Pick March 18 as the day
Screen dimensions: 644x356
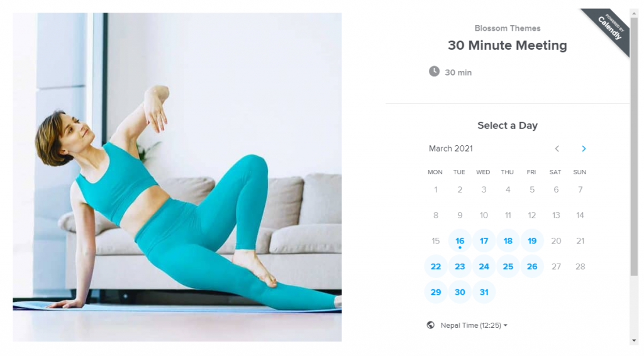pyautogui.click(x=508, y=241)
